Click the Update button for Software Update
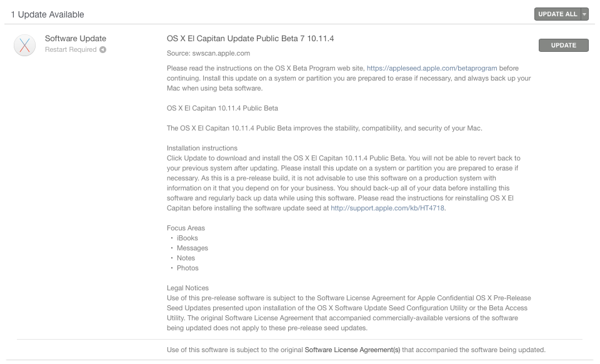The height and width of the screenshot is (364, 600). 563,45
